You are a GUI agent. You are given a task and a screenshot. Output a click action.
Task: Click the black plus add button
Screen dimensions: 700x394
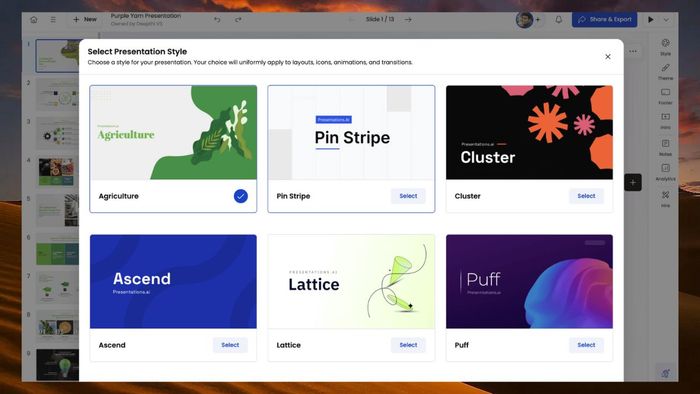[x=633, y=182]
